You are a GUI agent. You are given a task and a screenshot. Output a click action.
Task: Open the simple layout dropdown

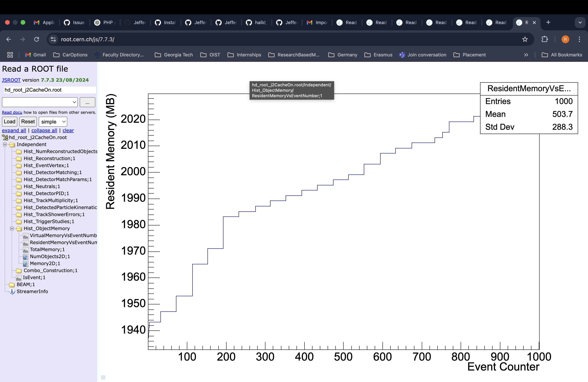coord(53,122)
